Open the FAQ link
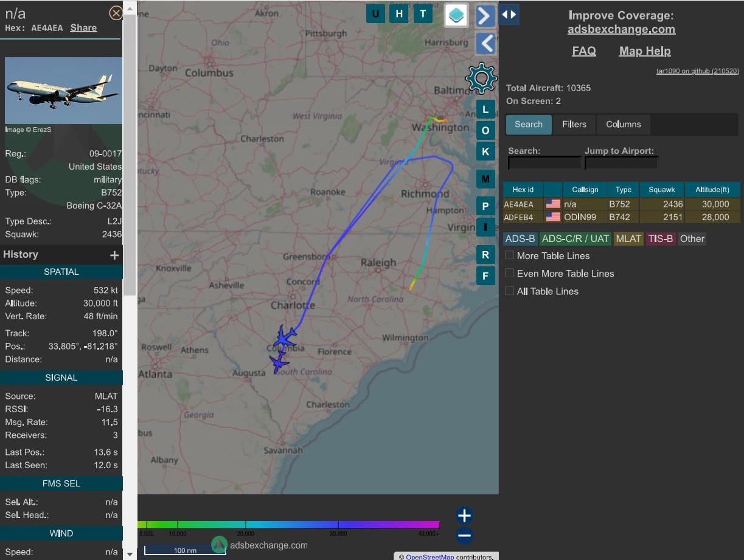Screen dimensions: 744x560 (x=584, y=51)
